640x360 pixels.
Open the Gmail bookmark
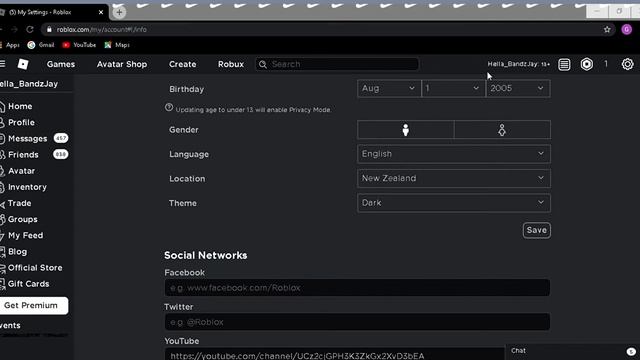point(41,45)
